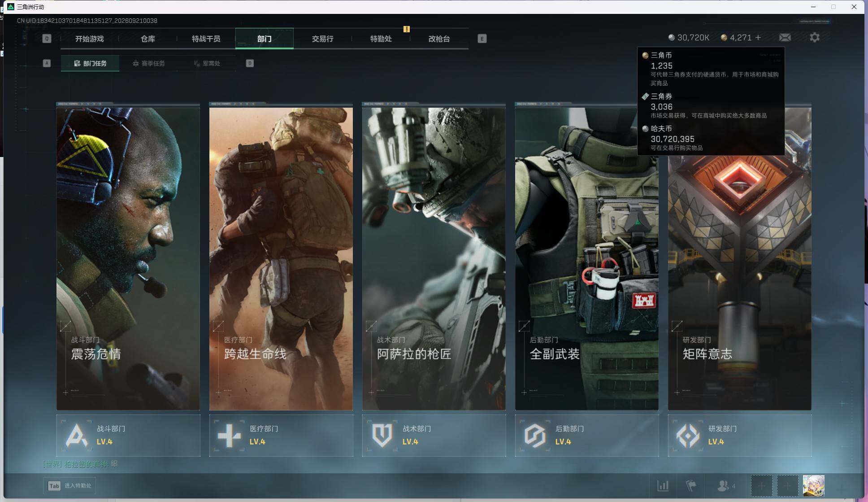The image size is (868, 502).
Task: Close the 三角洲行动 window
Action: 854,7
